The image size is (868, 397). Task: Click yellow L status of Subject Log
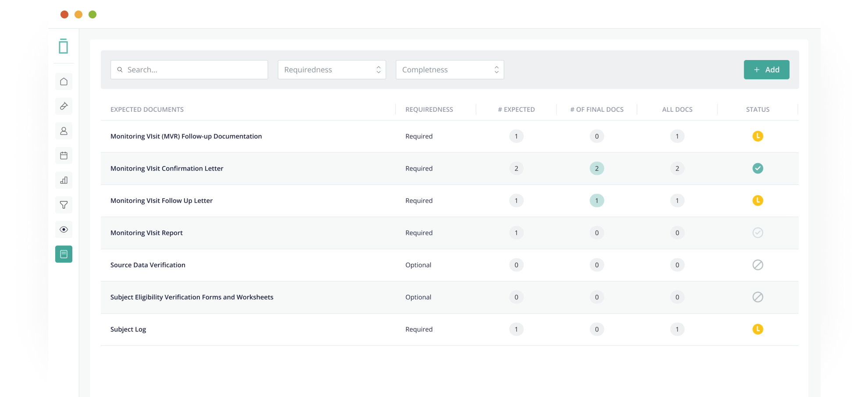(758, 329)
